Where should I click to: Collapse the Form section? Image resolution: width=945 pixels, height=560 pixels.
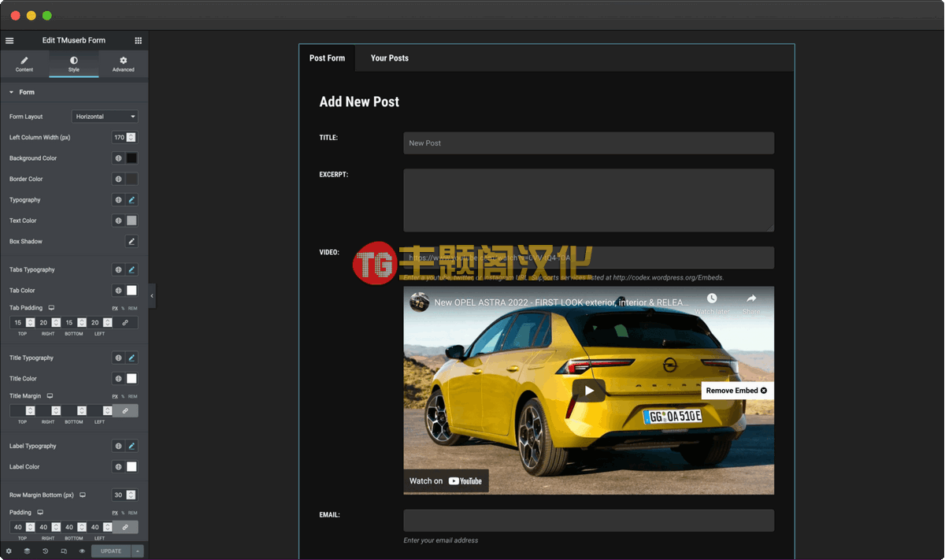click(x=74, y=92)
